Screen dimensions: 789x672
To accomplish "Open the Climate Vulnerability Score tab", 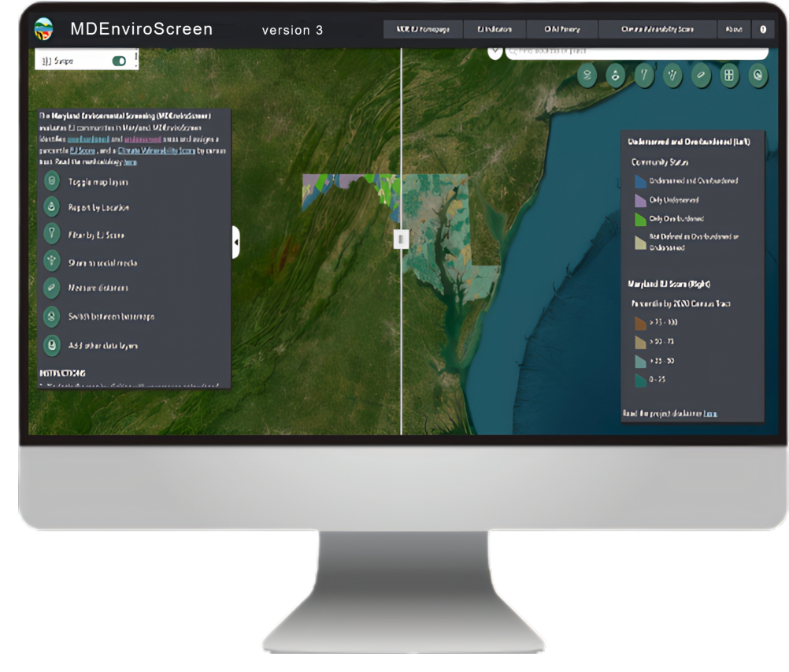I will (x=657, y=29).
